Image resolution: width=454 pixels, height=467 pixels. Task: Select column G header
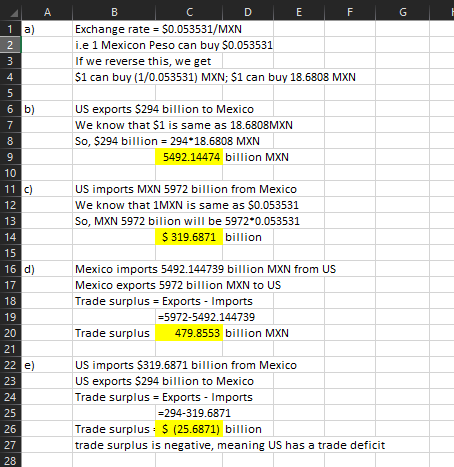pos(403,12)
